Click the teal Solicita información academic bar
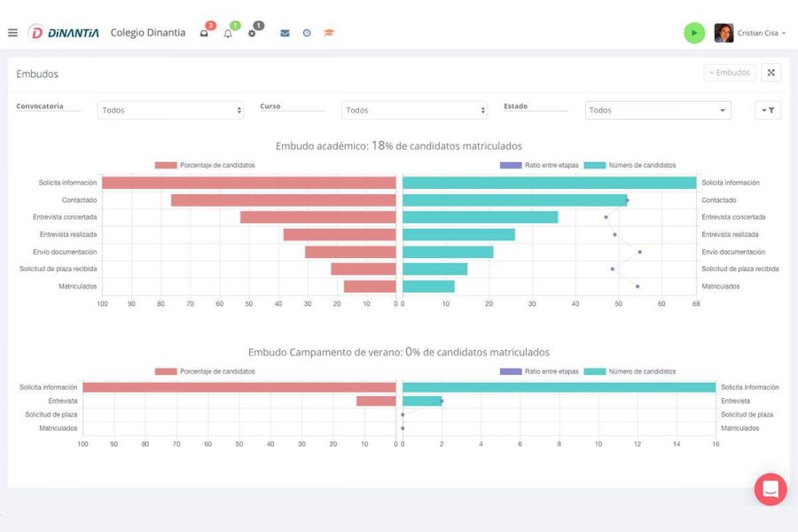 pyautogui.click(x=549, y=183)
